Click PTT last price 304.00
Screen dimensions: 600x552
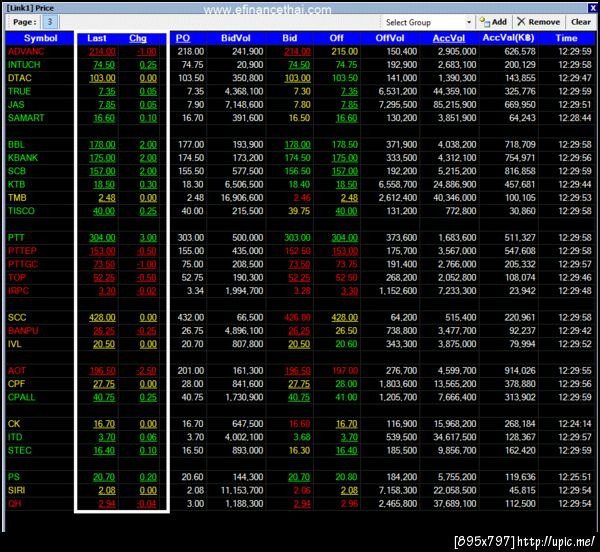102,238
